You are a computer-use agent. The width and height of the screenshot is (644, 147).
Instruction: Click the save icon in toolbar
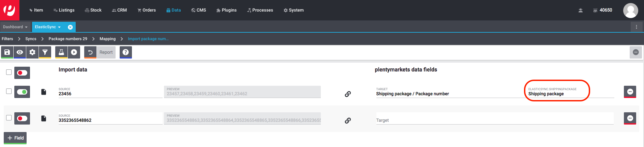pyautogui.click(x=7, y=52)
